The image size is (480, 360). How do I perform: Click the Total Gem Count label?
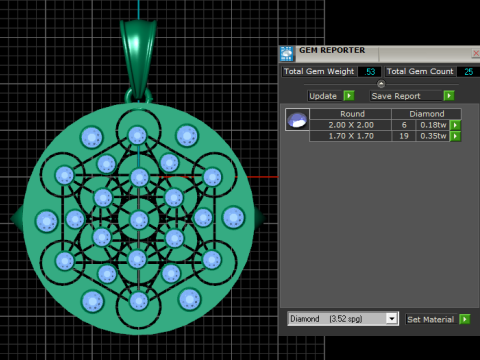tap(420, 72)
